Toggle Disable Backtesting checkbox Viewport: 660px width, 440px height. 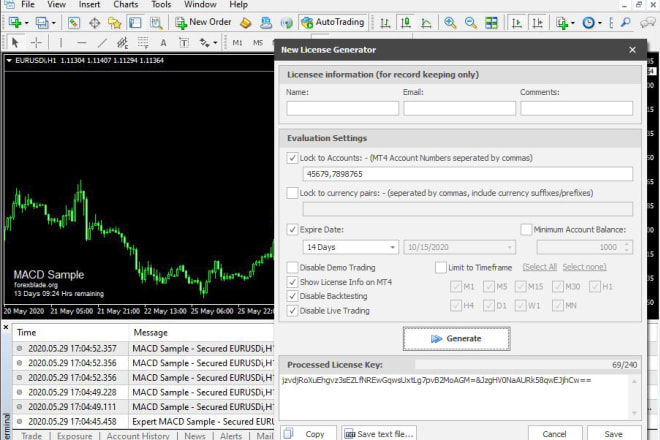click(x=292, y=296)
